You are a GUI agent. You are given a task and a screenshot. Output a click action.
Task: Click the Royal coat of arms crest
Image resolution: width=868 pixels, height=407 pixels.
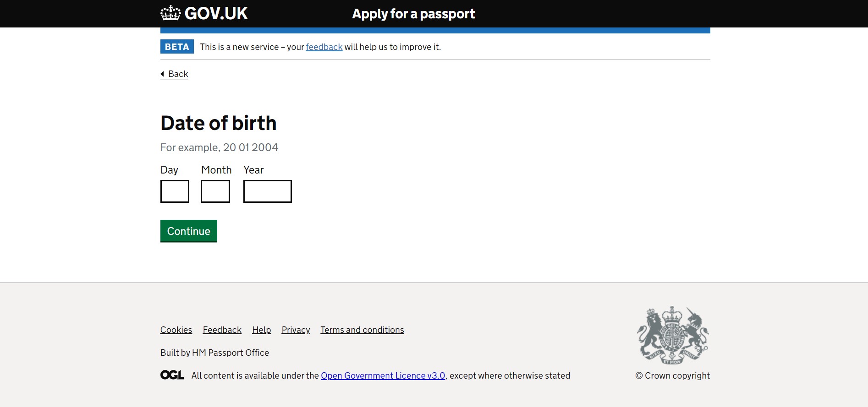672,335
